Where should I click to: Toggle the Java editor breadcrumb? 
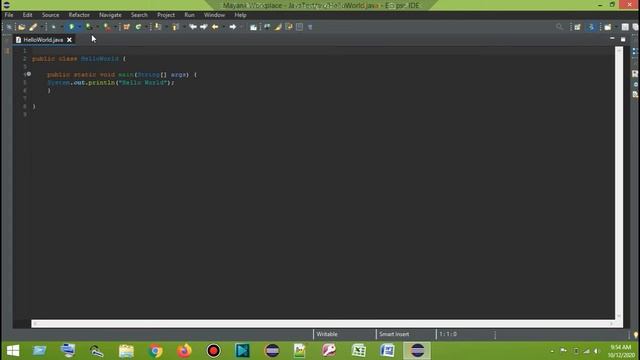pos(267,27)
